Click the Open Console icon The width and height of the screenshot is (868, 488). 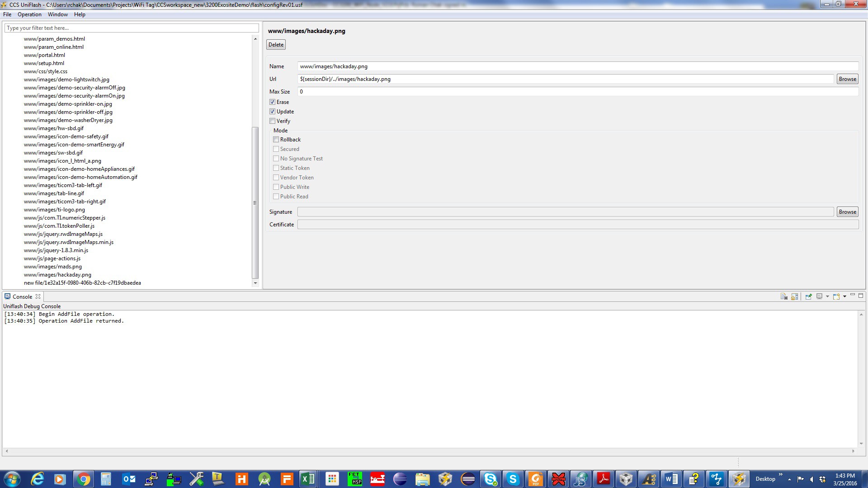pyautogui.click(x=836, y=296)
